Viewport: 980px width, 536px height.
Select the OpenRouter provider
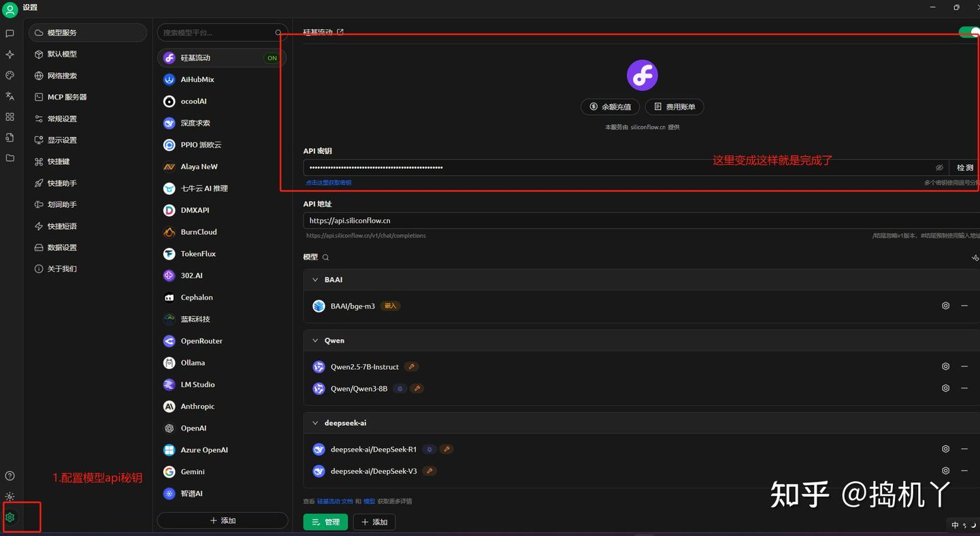(222, 341)
